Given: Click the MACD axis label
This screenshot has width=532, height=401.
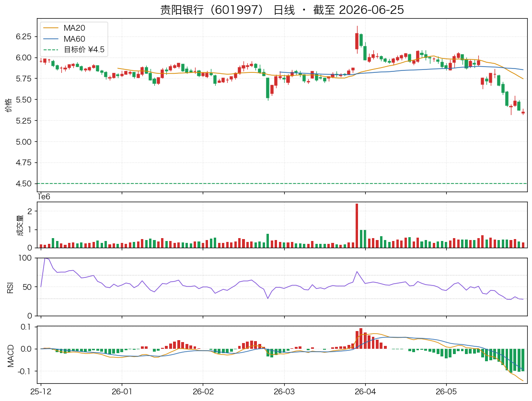Looking at the screenshot, I should click(x=11, y=355).
